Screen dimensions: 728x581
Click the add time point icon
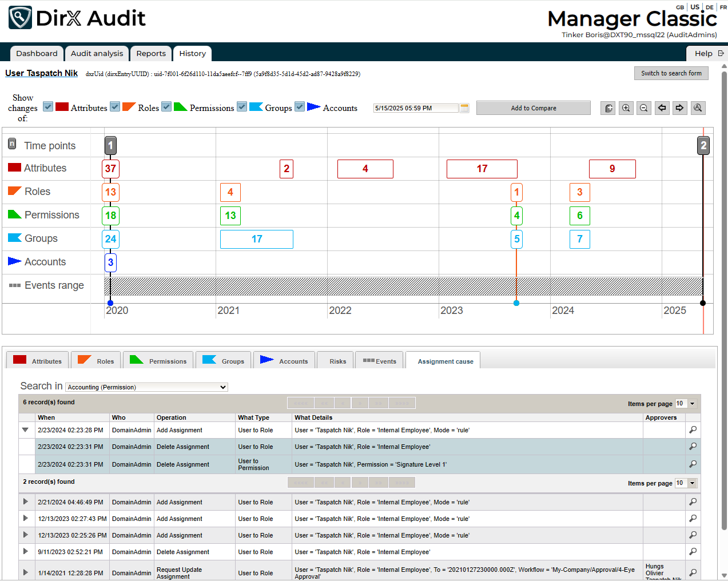point(608,108)
